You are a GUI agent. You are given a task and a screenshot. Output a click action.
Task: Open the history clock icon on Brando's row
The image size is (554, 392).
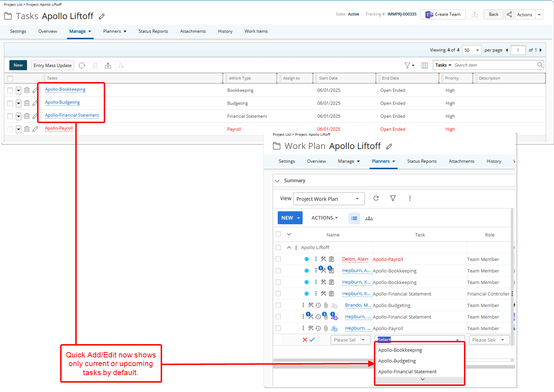318,305
